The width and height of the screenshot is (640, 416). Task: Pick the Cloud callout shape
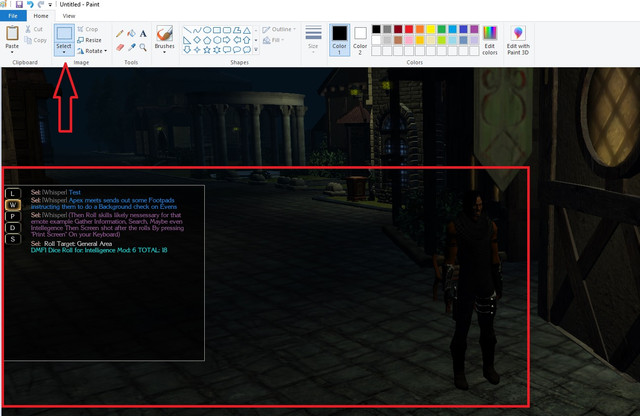tap(247, 50)
